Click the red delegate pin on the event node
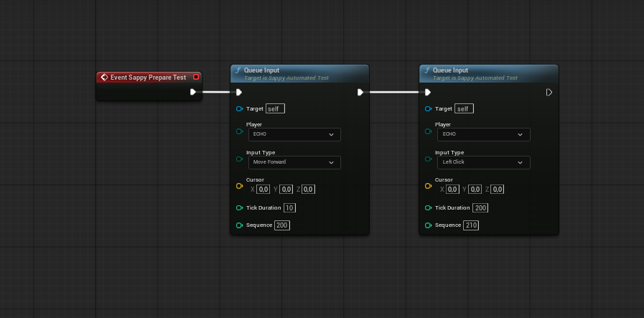Image resolution: width=644 pixels, height=318 pixels. (196, 77)
